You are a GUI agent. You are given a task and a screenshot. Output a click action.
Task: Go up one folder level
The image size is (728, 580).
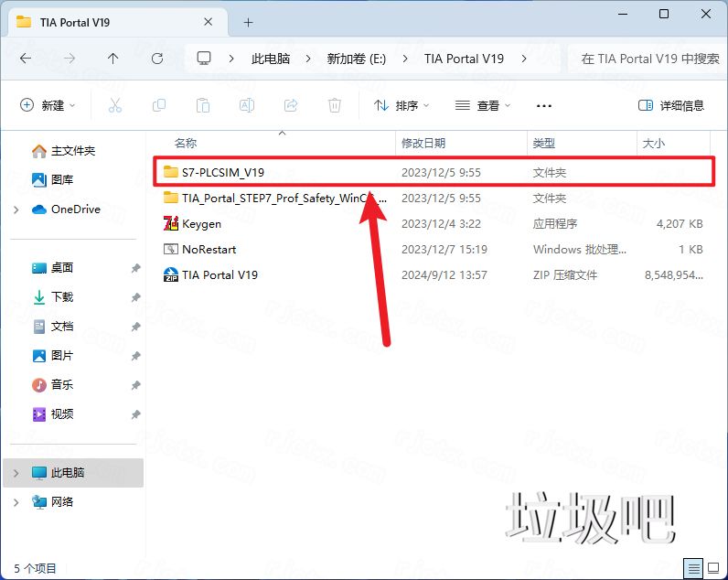112,59
